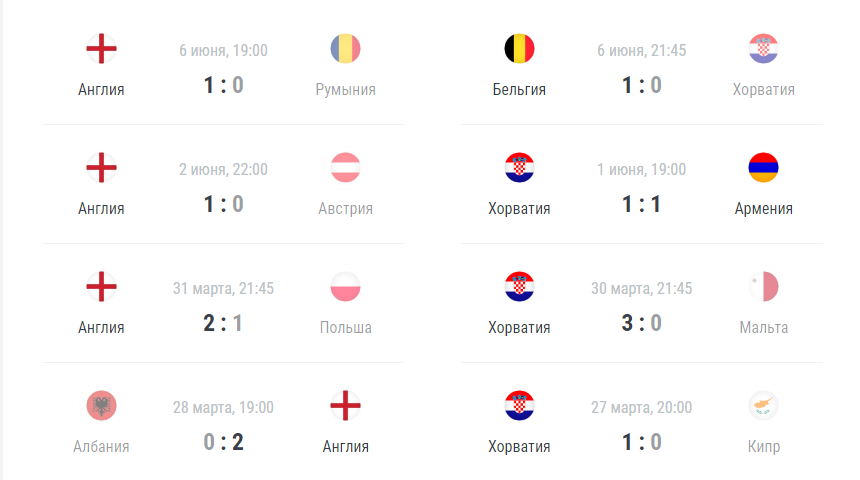
Task: Open the Кипр team link
Action: point(763,447)
